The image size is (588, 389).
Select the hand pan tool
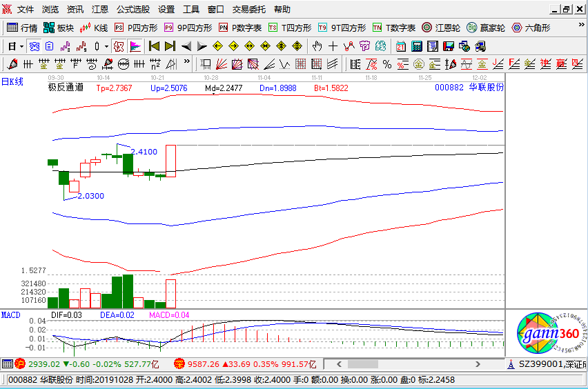317,46
